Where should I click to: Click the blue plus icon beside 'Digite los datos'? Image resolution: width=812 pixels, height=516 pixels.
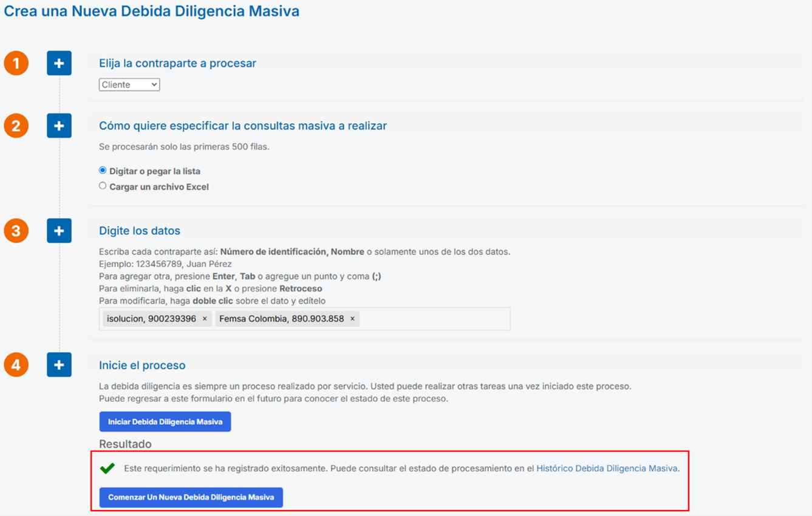click(x=59, y=231)
